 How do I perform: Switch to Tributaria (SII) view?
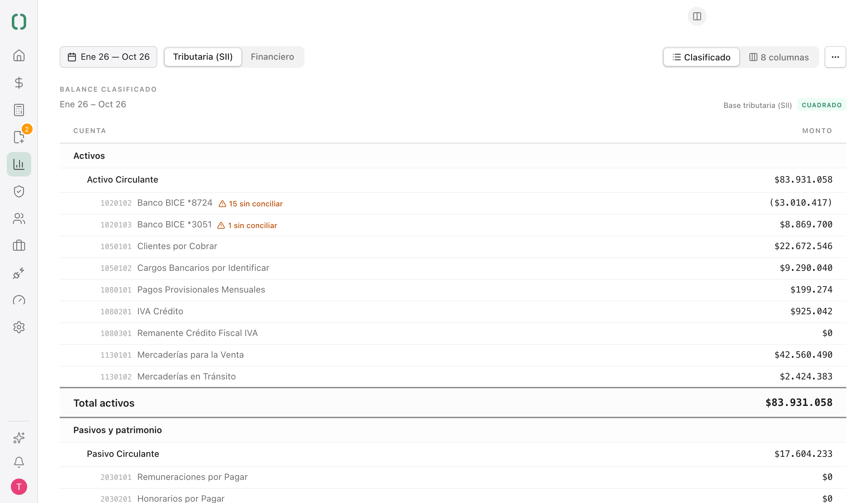(x=203, y=57)
